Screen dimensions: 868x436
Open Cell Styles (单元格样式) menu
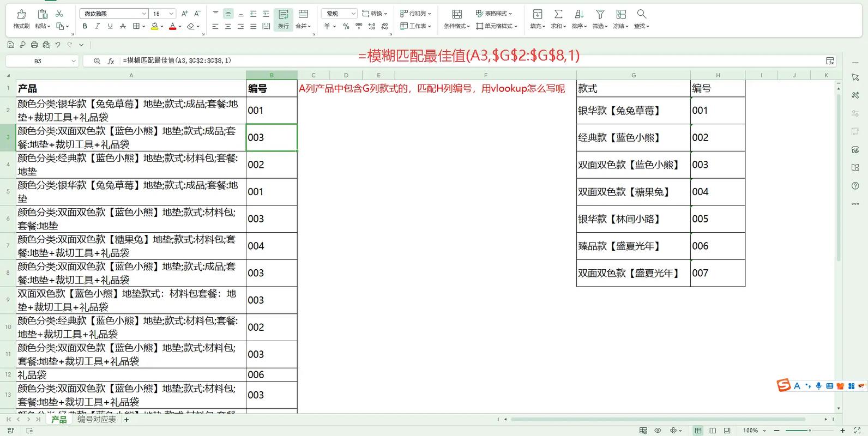[496, 26]
